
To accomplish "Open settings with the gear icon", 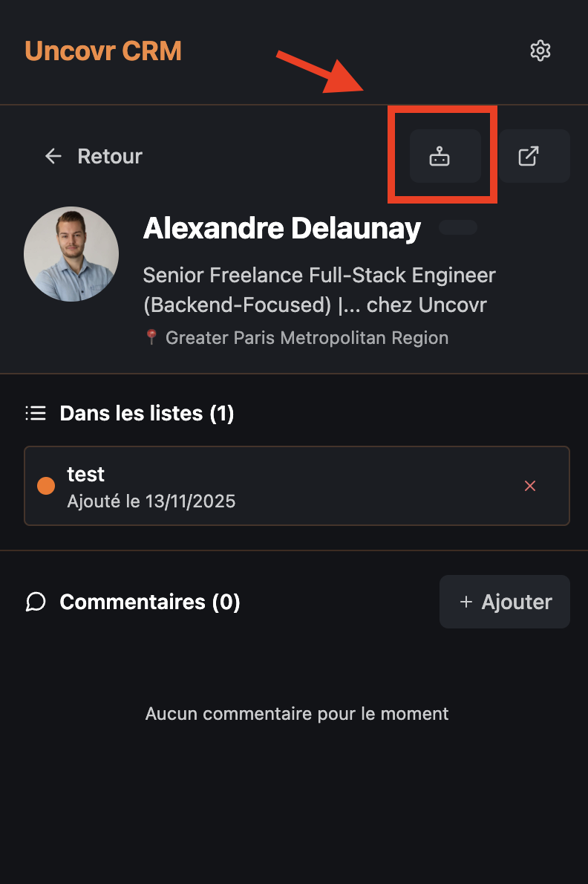I will (540, 51).
